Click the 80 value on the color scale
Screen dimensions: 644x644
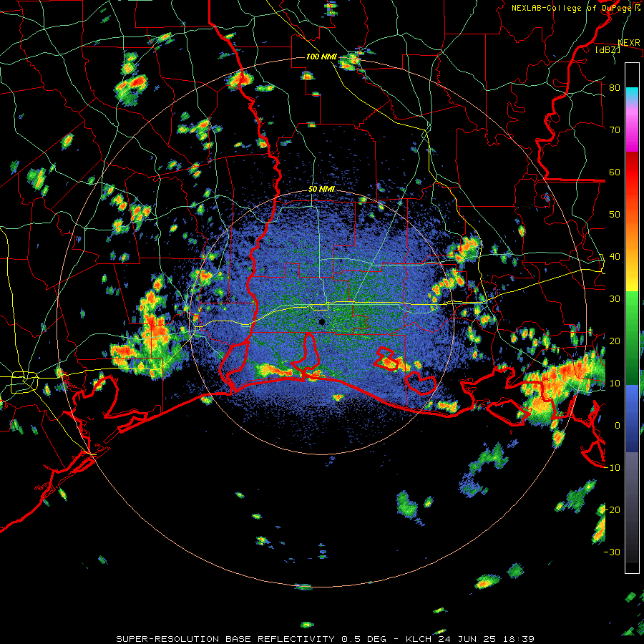(x=615, y=88)
